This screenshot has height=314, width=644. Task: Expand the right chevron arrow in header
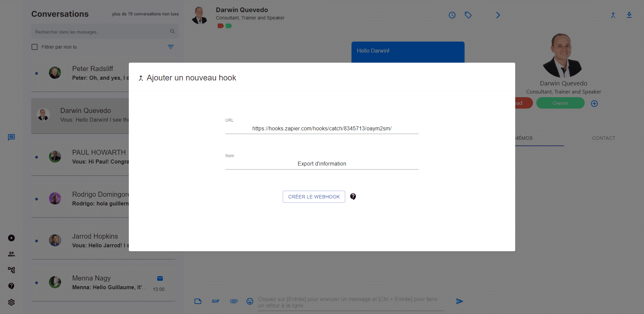tap(498, 15)
